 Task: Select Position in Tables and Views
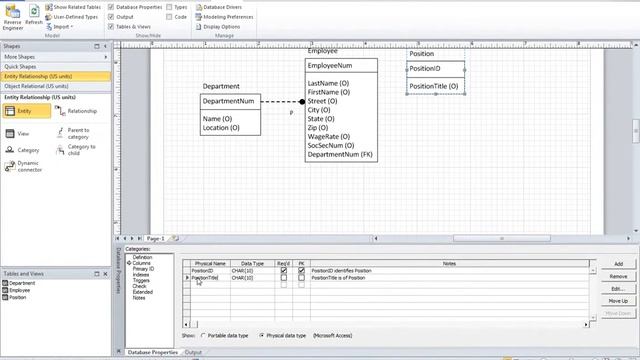point(15,298)
